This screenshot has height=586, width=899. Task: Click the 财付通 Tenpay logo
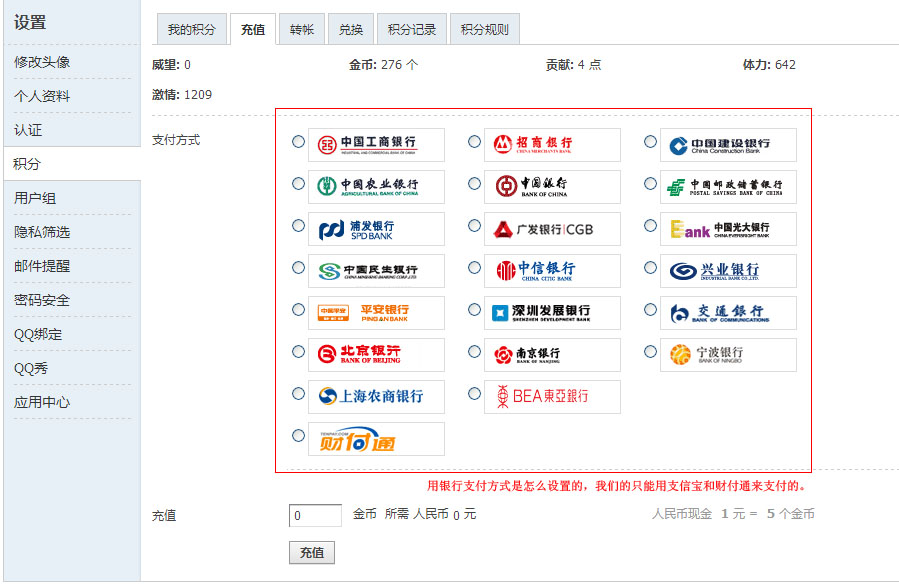[376, 439]
